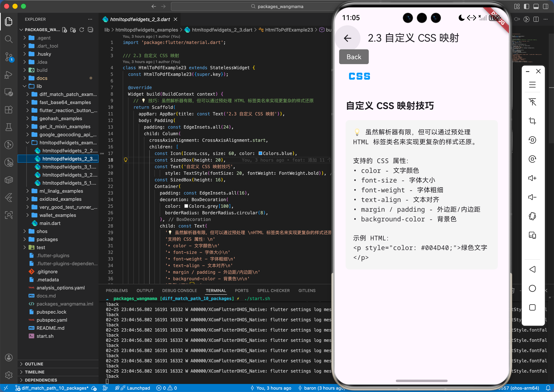Open the Extensions view
Image resolution: width=554 pixels, height=392 pixels.
9,110
